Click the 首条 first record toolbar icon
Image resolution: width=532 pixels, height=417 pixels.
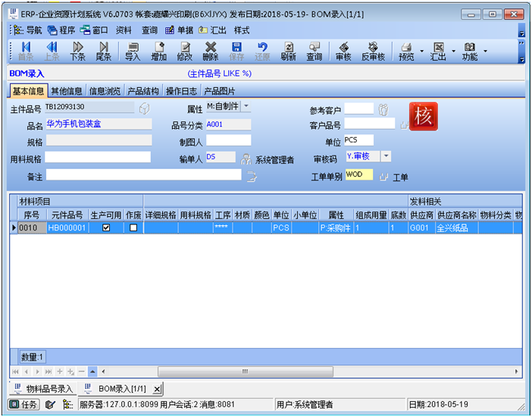click(25, 51)
